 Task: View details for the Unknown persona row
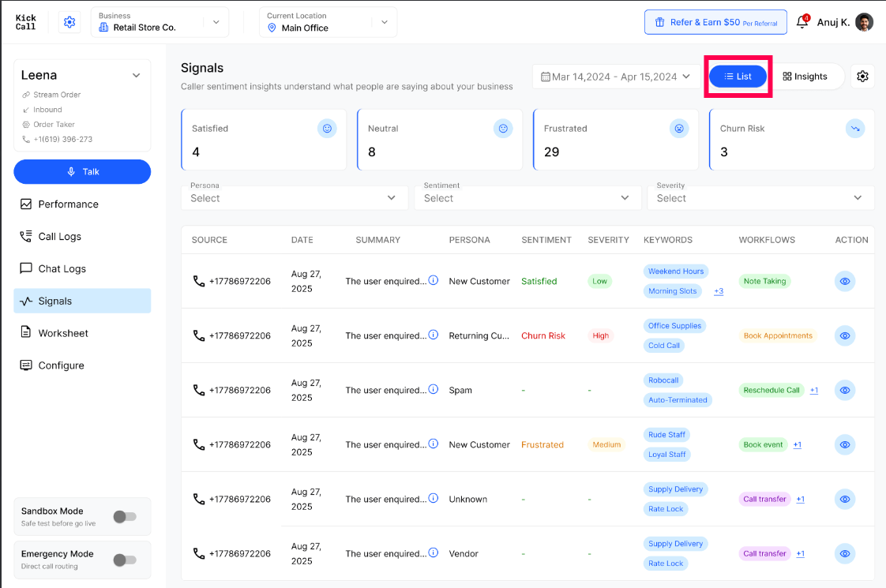pos(845,500)
